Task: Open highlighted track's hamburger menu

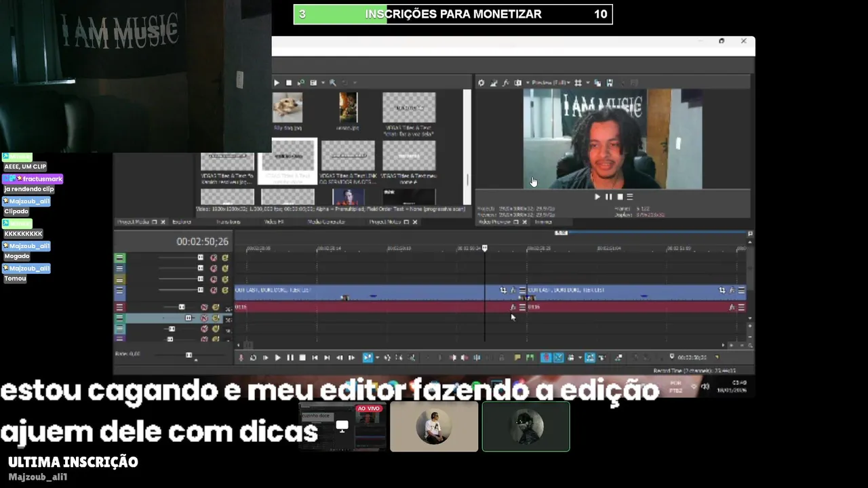Action: click(120, 318)
